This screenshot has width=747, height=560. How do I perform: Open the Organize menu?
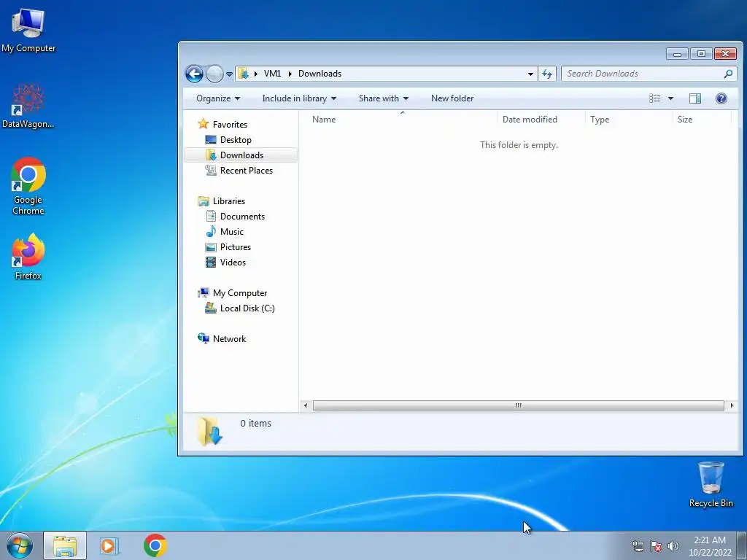218,98
